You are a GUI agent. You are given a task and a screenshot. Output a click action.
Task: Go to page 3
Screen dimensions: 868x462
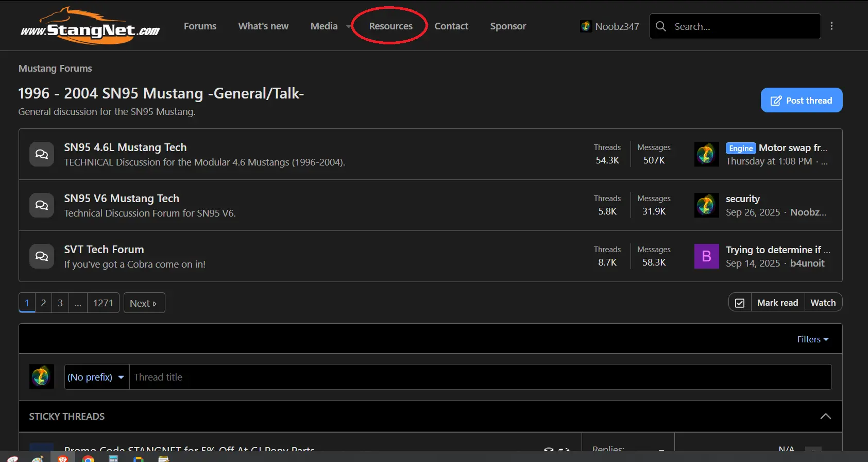[60, 303]
